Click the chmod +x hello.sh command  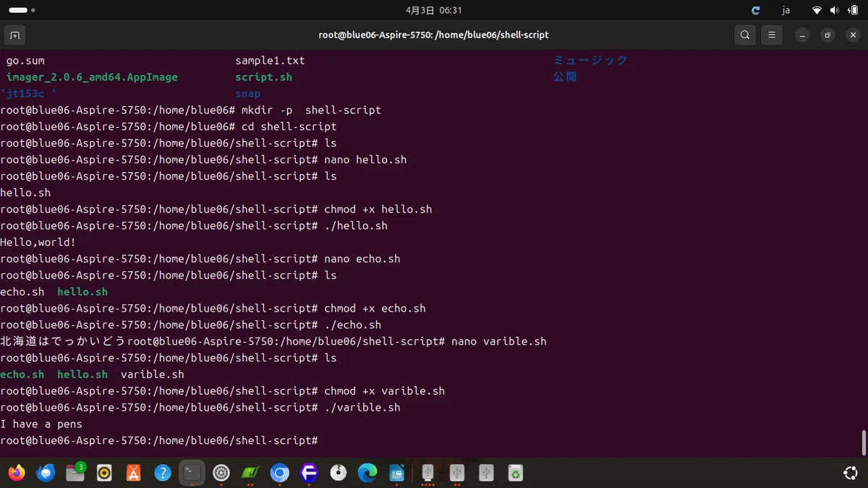pyautogui.click(x=378, y=210)
